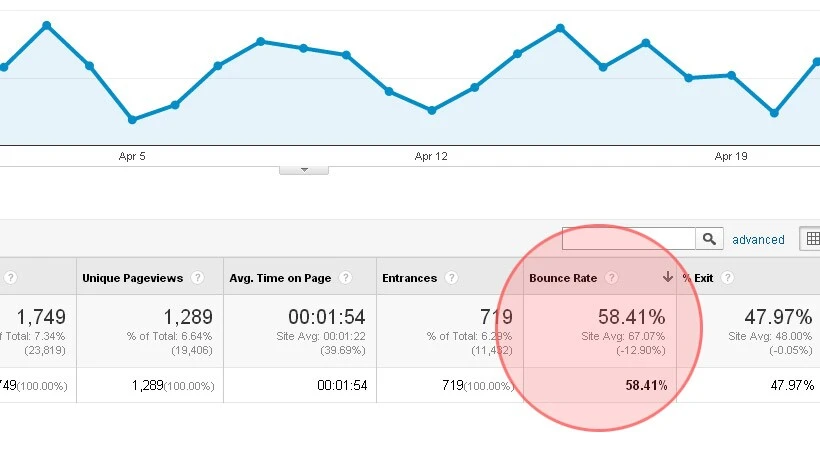Select the data point above Apr 5
Screen dimensions: 820x456
click(x=132, y=119)
